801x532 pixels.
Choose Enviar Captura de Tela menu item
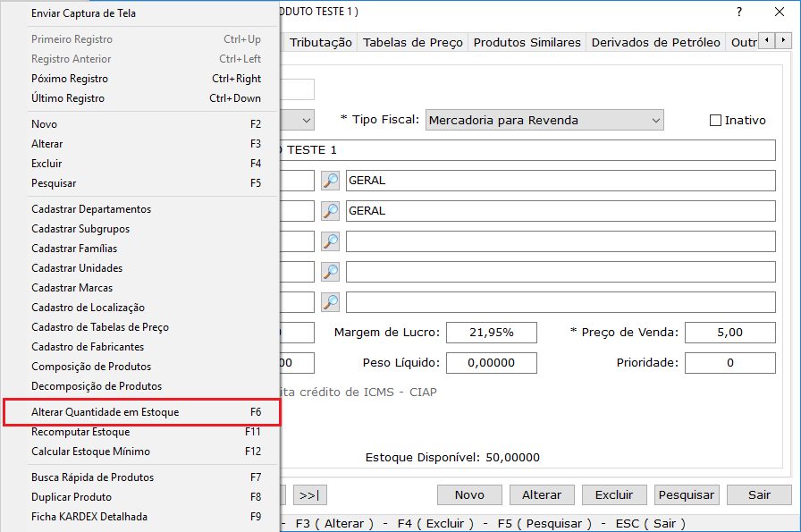[83, 13]
